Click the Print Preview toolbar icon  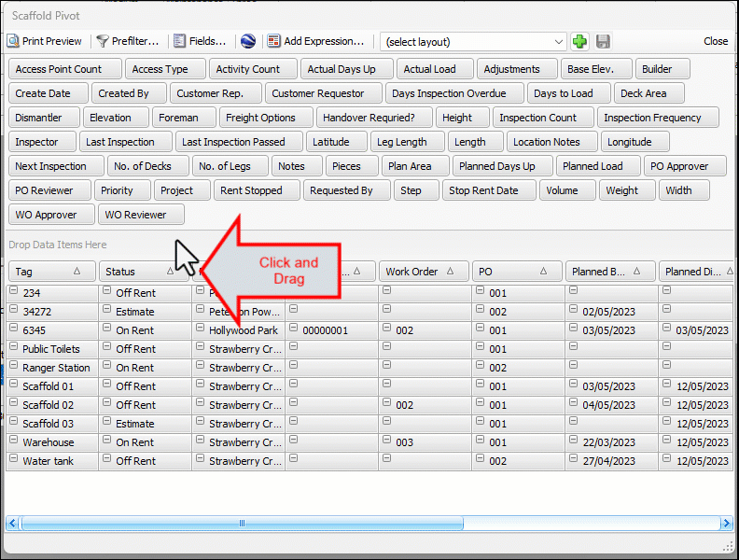[x=13, y=41]
